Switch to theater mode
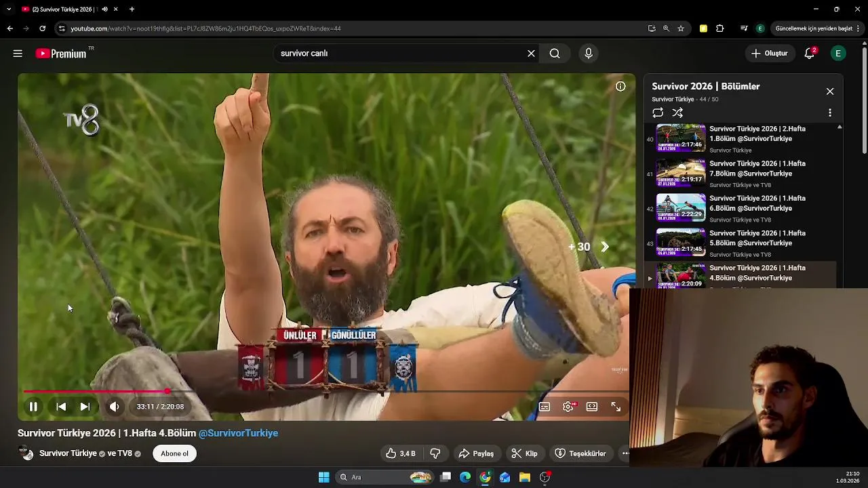Screen dimensions: 868x488 click(592, 407)
